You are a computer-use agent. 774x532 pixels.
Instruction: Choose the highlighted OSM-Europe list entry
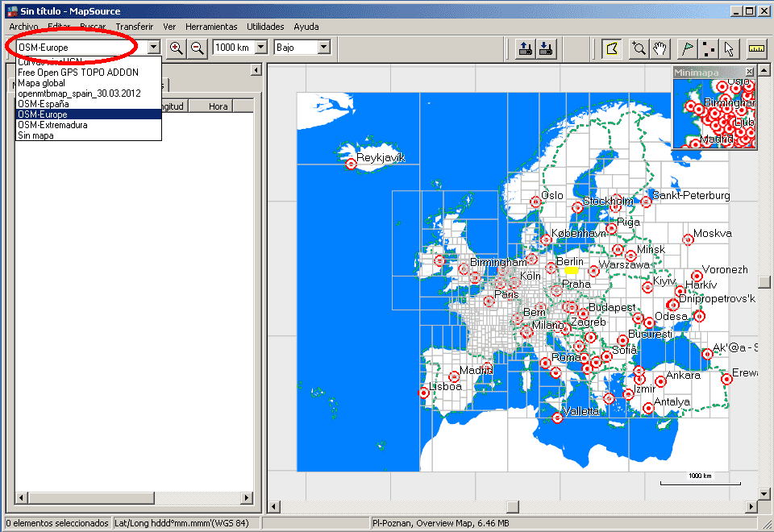pyautogui.click(x=89, y=114)
